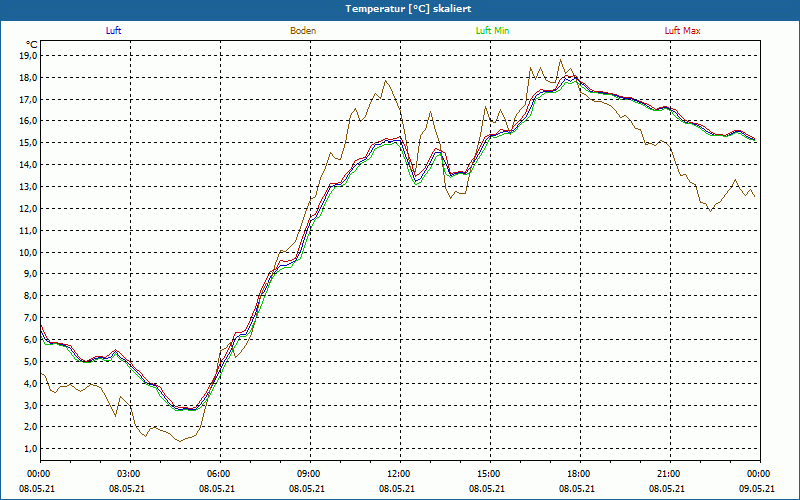Click the blue 'Luft' legend label

point(113,31)
